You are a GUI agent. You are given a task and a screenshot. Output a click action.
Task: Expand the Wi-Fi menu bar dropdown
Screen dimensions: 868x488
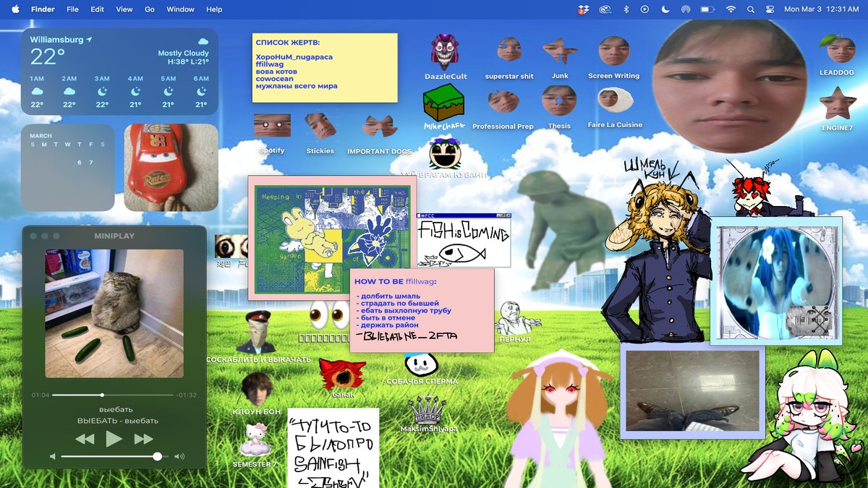tap(731, 9)
